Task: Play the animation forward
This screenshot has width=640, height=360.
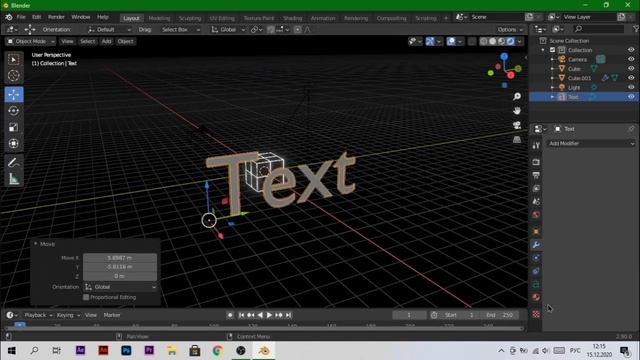Action: pyautogui.click(x=269, y=315)
